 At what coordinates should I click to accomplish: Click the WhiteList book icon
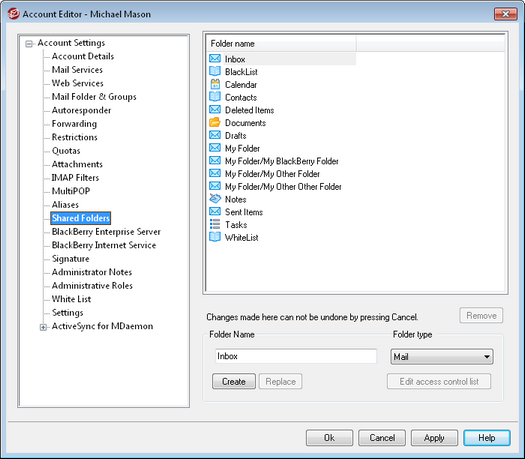[215, 237]
